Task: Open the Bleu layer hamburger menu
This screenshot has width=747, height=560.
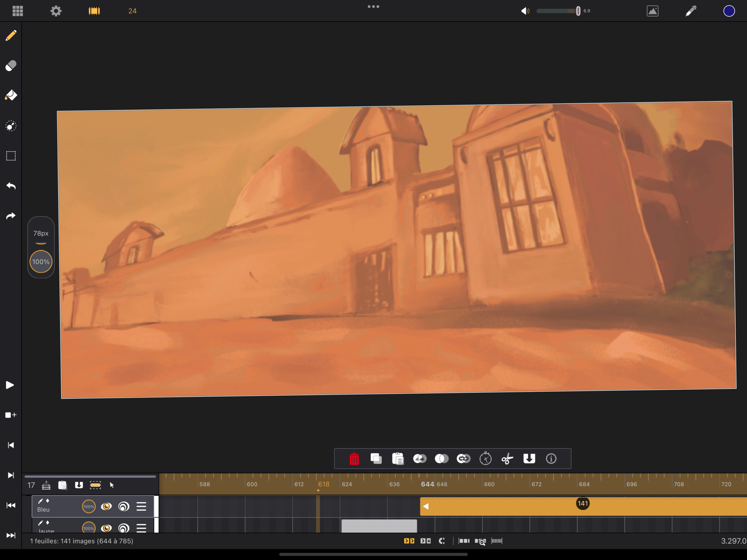Action: click(141, 506)
